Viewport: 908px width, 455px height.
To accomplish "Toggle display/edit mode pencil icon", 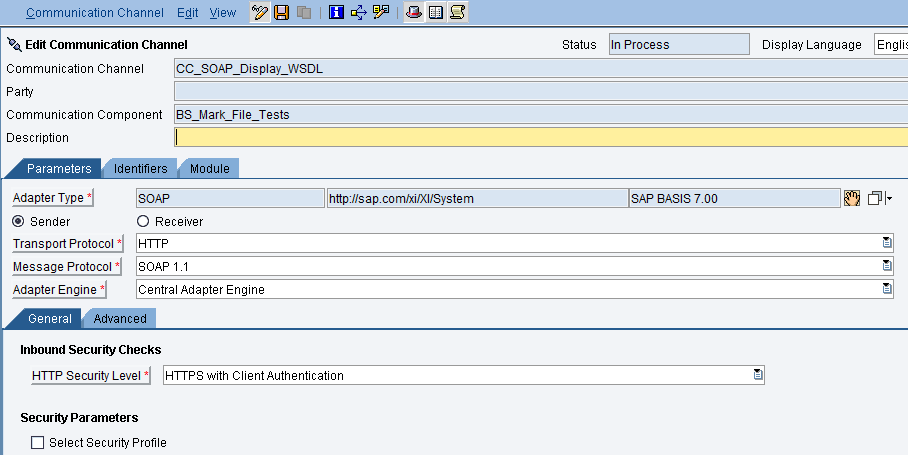I will pyautogui.click(x=259, y=12).
